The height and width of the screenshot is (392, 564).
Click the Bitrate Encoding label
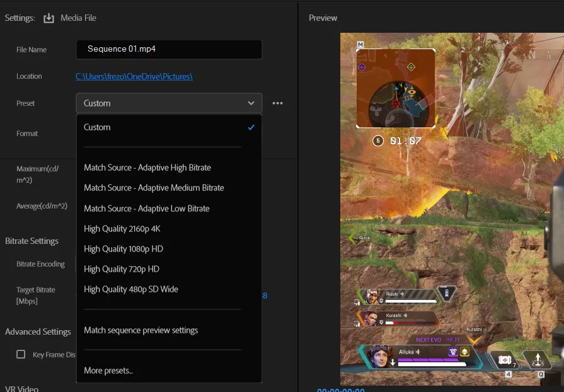(40, 264)
